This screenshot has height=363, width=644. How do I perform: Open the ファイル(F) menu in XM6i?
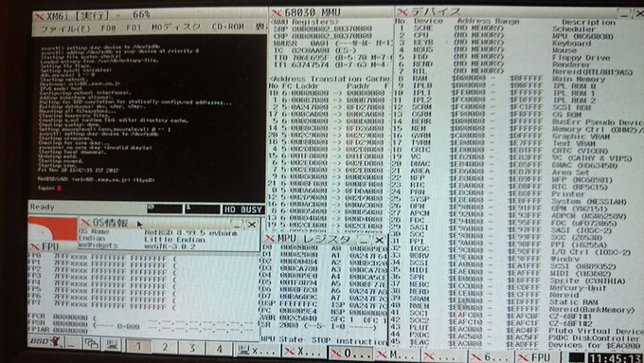tap(65, 28)
